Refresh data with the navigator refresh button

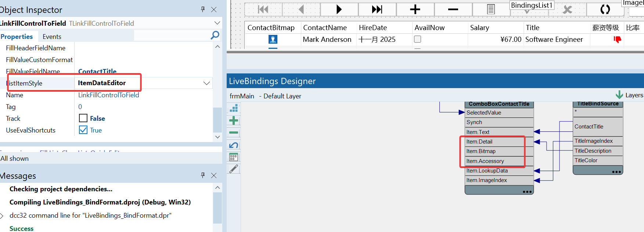(x=605, y=9)
